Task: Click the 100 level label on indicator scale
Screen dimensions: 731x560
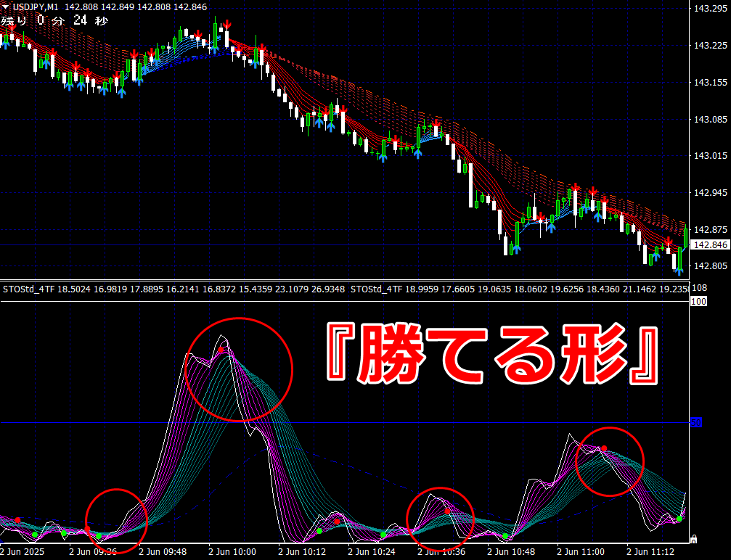Action: coord(698,302)
